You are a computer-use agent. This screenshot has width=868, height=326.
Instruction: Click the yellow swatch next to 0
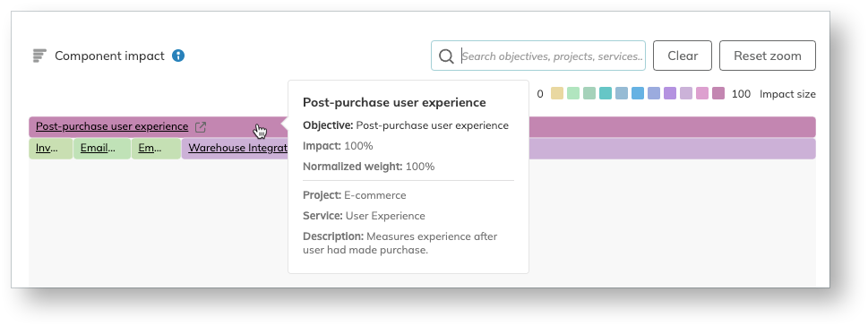(557, 93)
